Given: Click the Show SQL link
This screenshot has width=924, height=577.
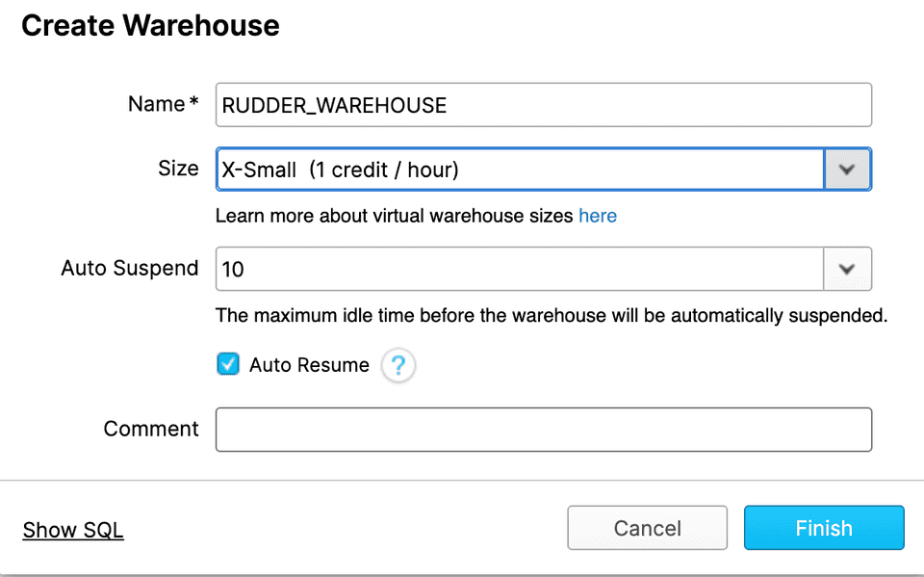Looking at the screenshot, I should [x=73, y=530].
